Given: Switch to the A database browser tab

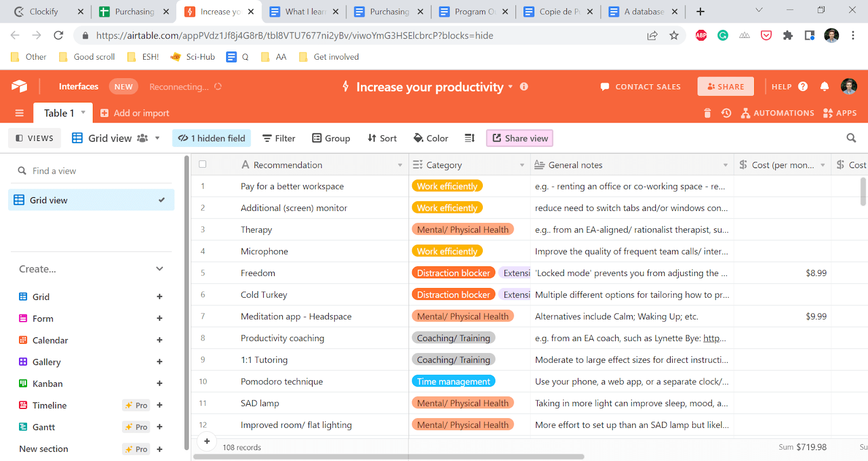Looking at the screenshot, I should coord(643,11).
